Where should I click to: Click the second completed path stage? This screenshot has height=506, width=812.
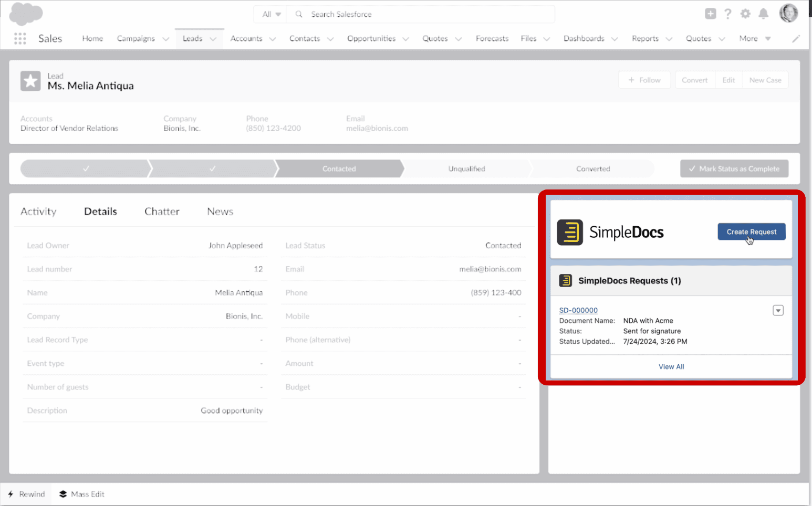click(213, 168)
